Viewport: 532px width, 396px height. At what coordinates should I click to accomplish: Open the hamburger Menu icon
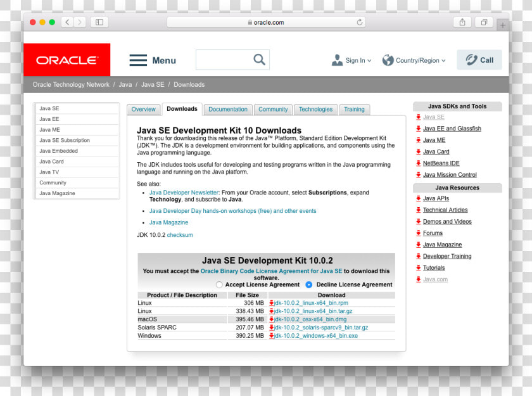pos(138,60)
